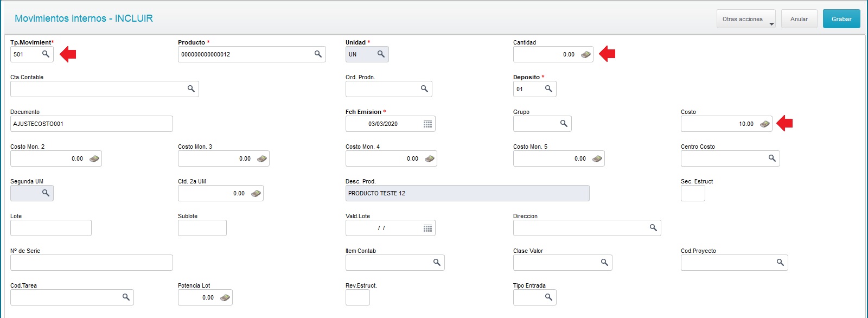868x318 pixels.
Task: Open Cod.Proyecto lookup magnifier
Action: [780, 262]
